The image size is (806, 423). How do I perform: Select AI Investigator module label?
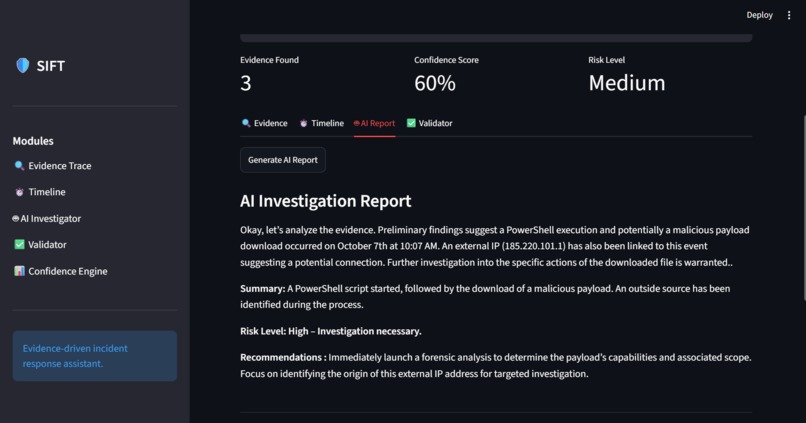[50, 218]
